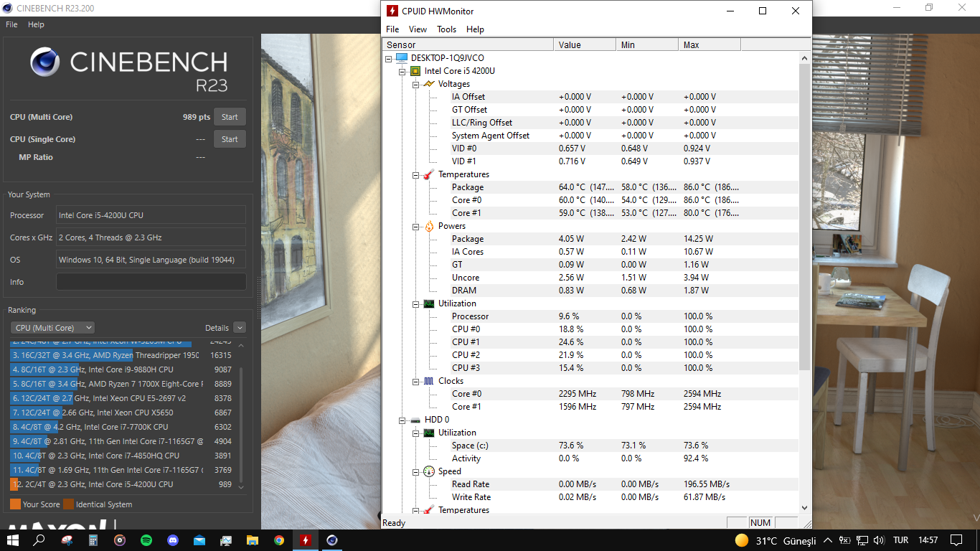This screenshot has width=980, height=551.
Task: Click the lightning icon next to Voltages
Action: (x=428, y=84)
